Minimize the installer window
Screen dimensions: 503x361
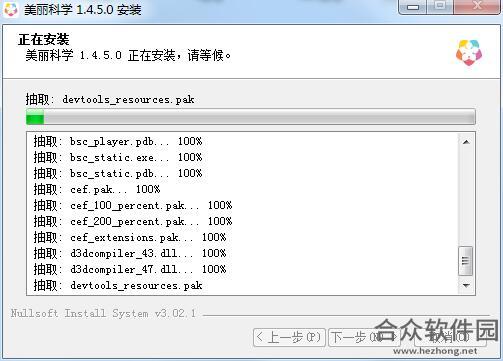[413, 7]
